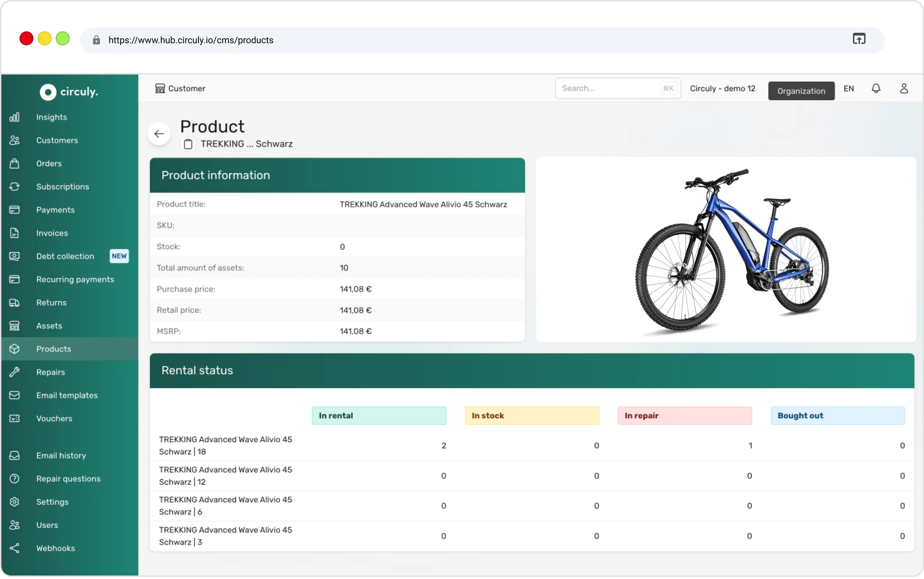924x579 pixels.
Task: Open Insights bar chart icon
Action: pos(14,117)
